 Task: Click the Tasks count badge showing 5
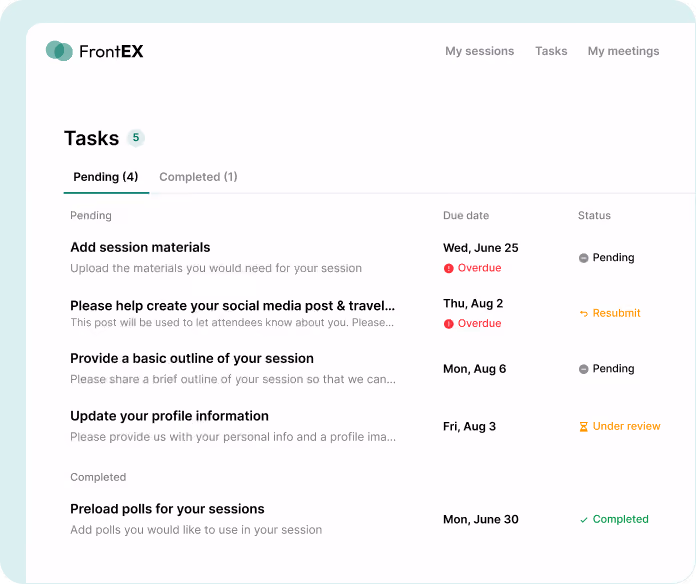[136, 138]
